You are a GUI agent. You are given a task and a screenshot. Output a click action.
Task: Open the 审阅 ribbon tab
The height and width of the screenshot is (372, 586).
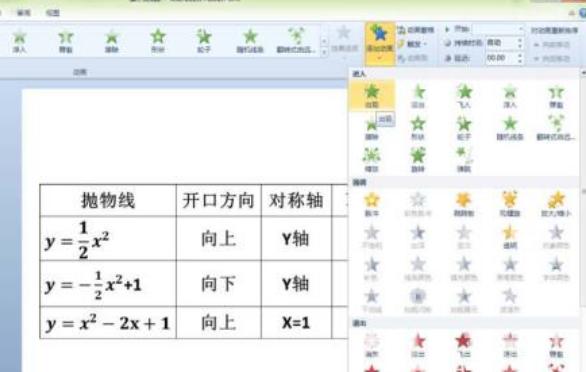tap(23, 13)
